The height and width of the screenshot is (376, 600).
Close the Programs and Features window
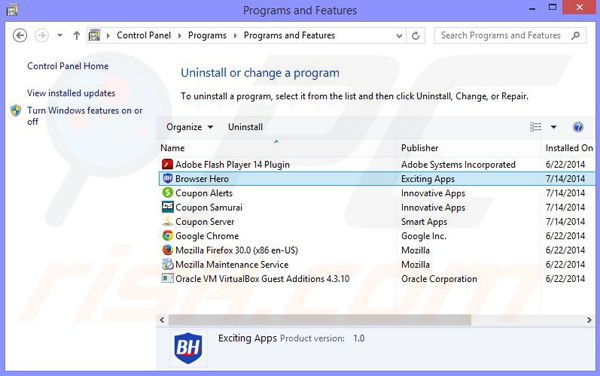[x=579, y=7]
